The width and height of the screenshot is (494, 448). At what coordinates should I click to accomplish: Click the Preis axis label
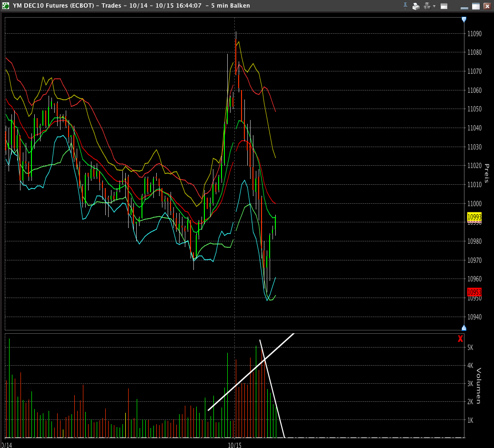click(x=487, y=173)
